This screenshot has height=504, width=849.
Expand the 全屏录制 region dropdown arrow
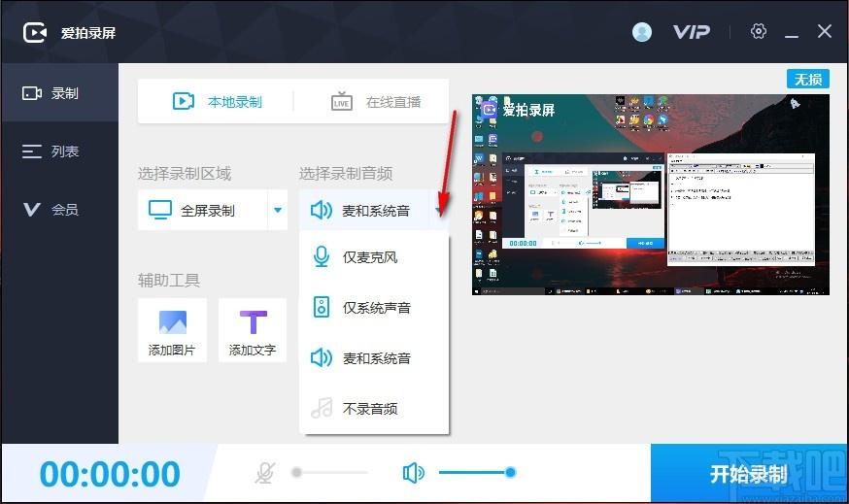tap(278, 210)
